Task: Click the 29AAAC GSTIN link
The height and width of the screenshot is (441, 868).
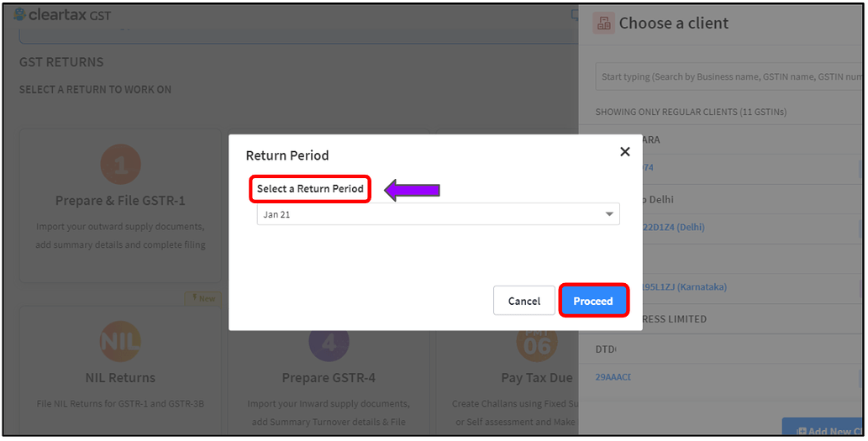Action: point(613,377)
